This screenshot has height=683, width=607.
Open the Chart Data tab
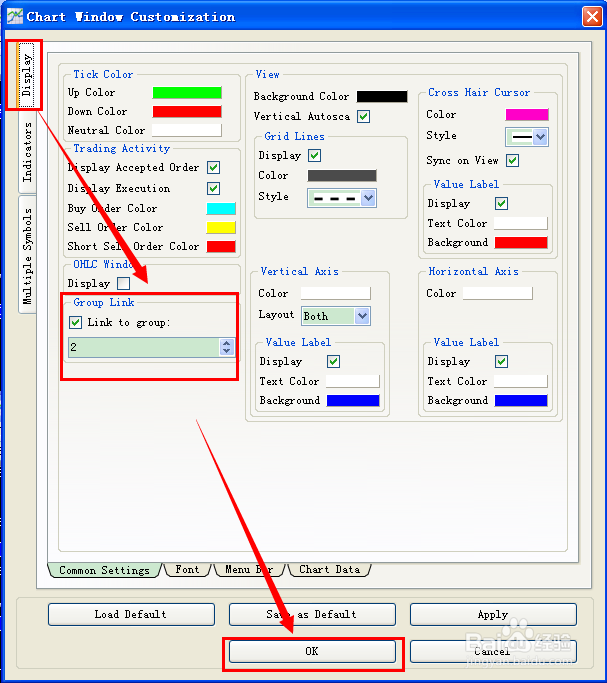pos(330,570)
